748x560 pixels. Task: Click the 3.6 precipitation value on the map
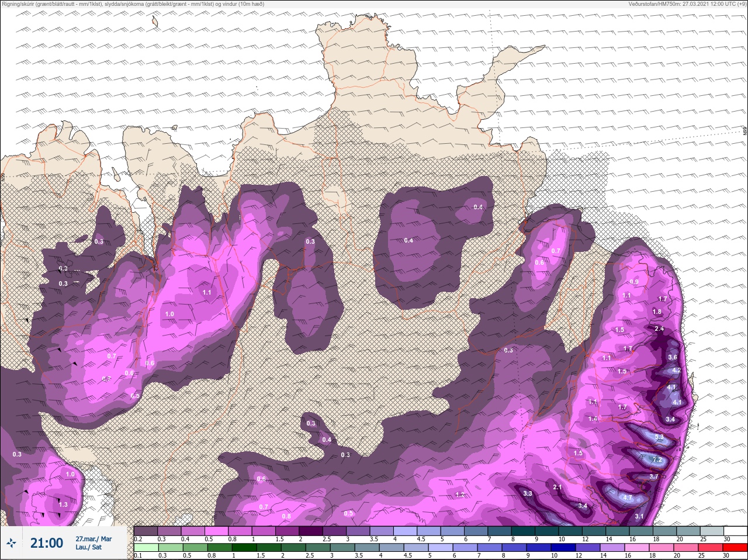click(x=673, y=358)
